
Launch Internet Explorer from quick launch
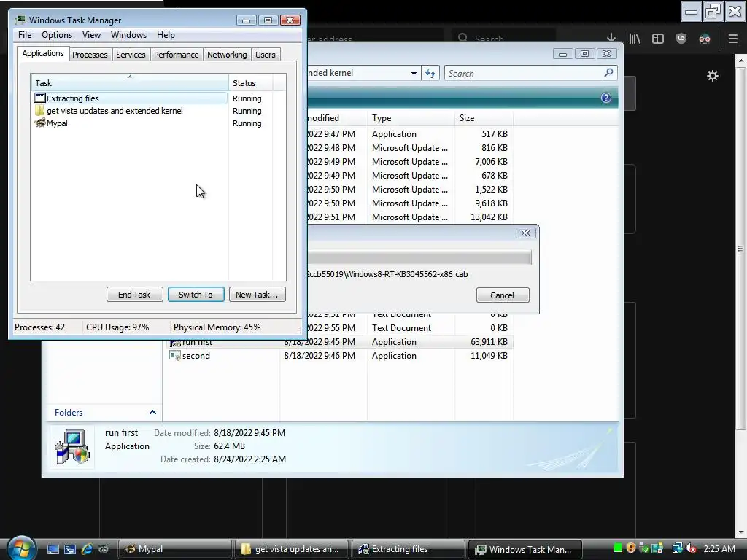pos(87,549)
